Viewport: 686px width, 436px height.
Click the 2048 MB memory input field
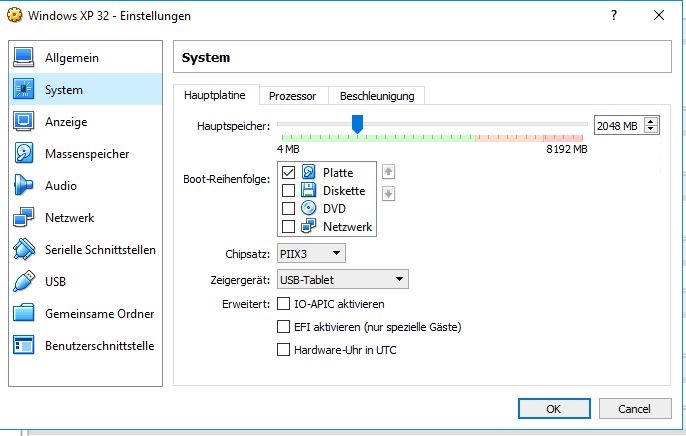pos(619,126)
